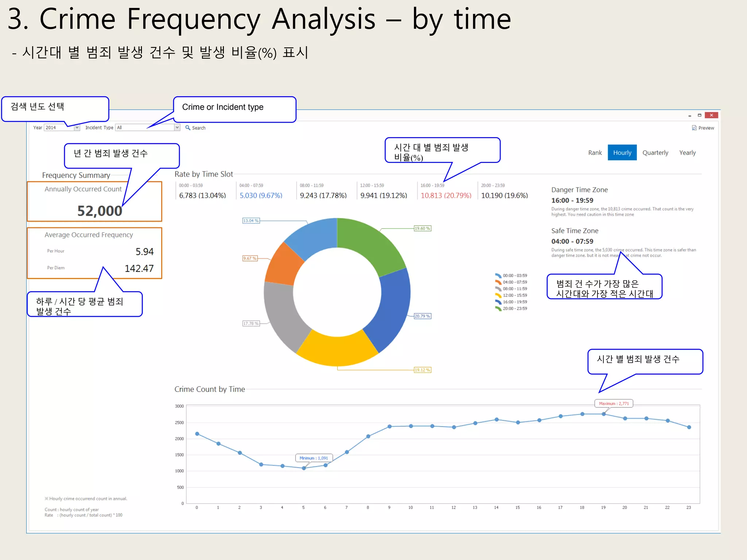Open the Incident Type dropdown arrow
747x560 pixels.
click(177, 128)
